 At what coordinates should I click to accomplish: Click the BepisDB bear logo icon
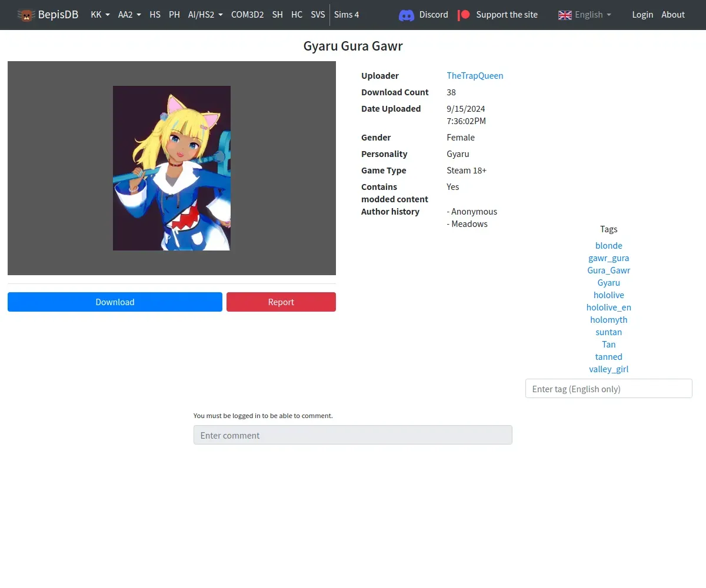coord(26,15)
